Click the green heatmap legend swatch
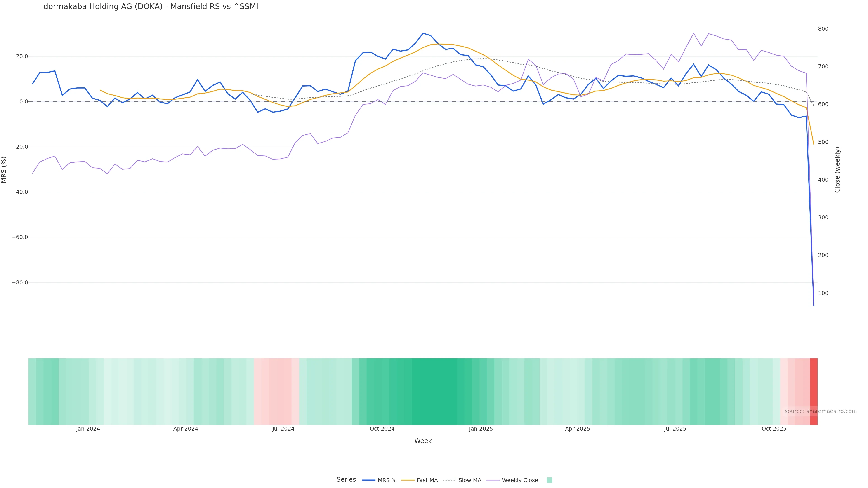868x488 pixels. pos(549,480)
